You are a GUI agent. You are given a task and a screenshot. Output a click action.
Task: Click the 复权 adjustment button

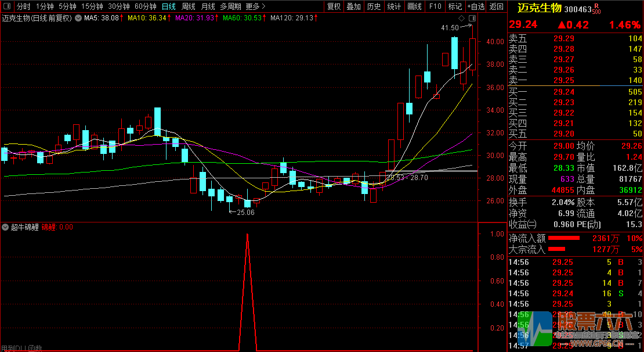pyautogui.click(x=334, y=6)
